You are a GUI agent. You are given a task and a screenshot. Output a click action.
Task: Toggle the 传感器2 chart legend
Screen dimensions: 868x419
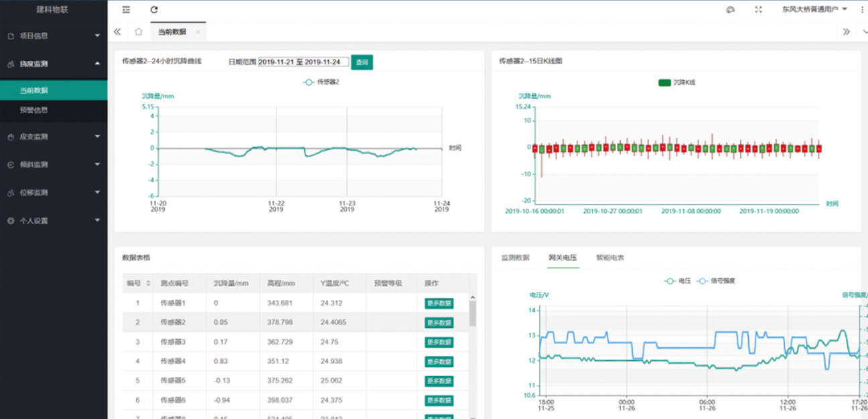[x=321, y=82]
